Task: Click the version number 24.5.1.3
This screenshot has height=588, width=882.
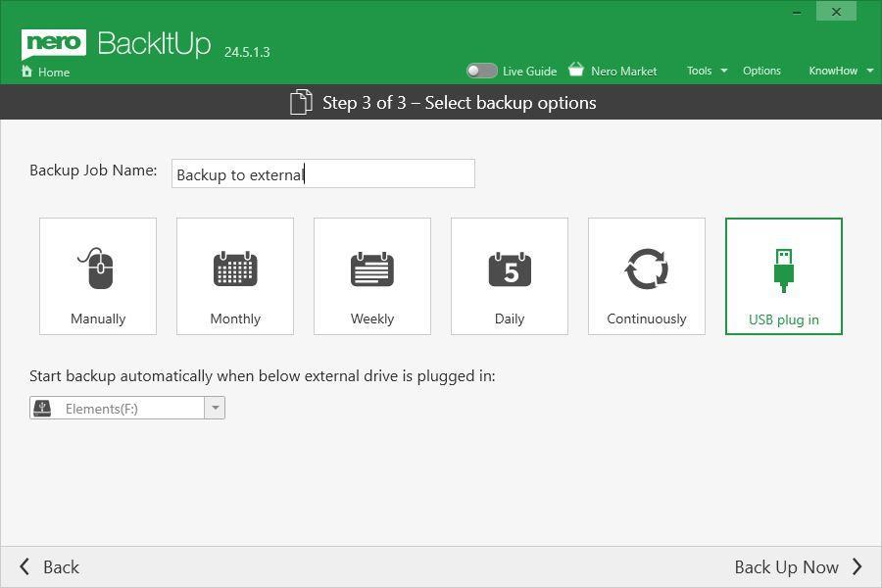Action: click(x=247, y=52)
